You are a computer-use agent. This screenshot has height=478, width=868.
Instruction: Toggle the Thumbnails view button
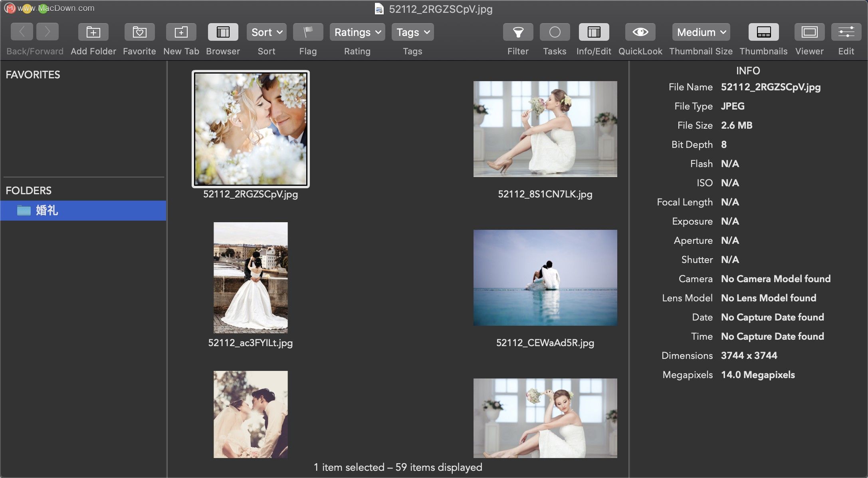tap(764, 32)
